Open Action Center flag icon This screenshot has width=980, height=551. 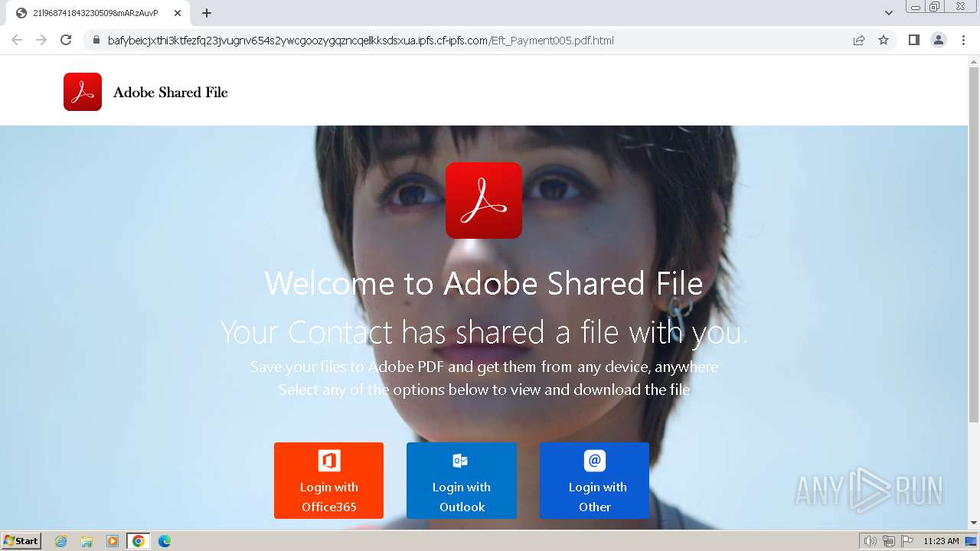pyautogui.click(x=907, y=541)
